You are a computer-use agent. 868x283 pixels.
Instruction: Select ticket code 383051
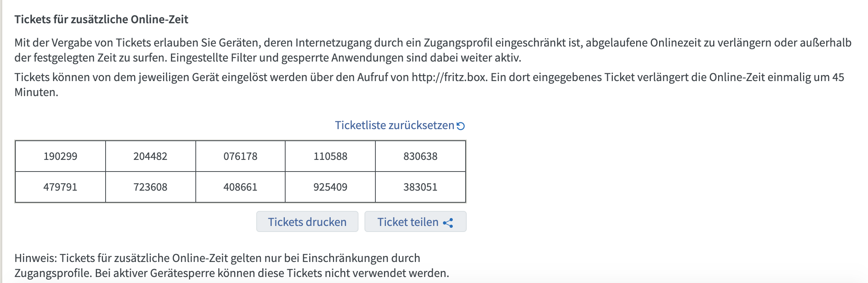tap(420, 187)
